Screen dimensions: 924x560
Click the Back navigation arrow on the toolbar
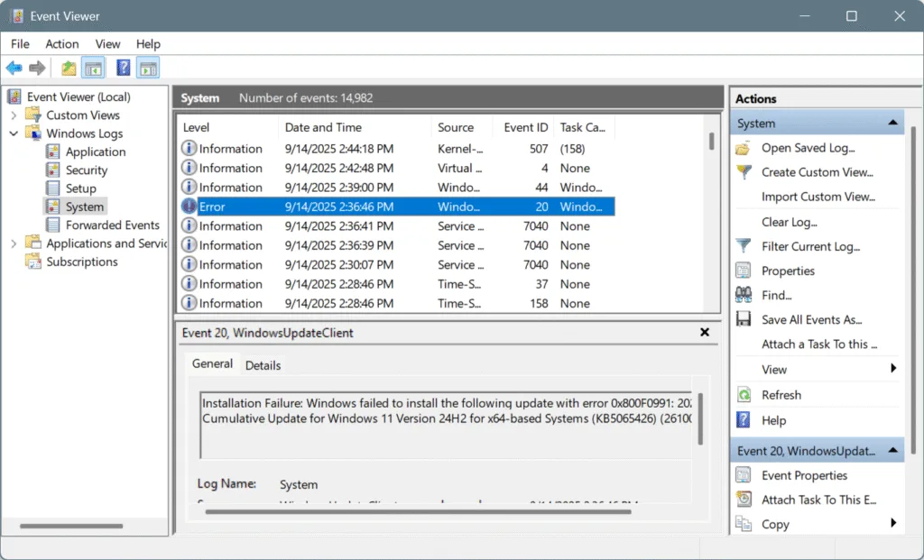[14, 68]
